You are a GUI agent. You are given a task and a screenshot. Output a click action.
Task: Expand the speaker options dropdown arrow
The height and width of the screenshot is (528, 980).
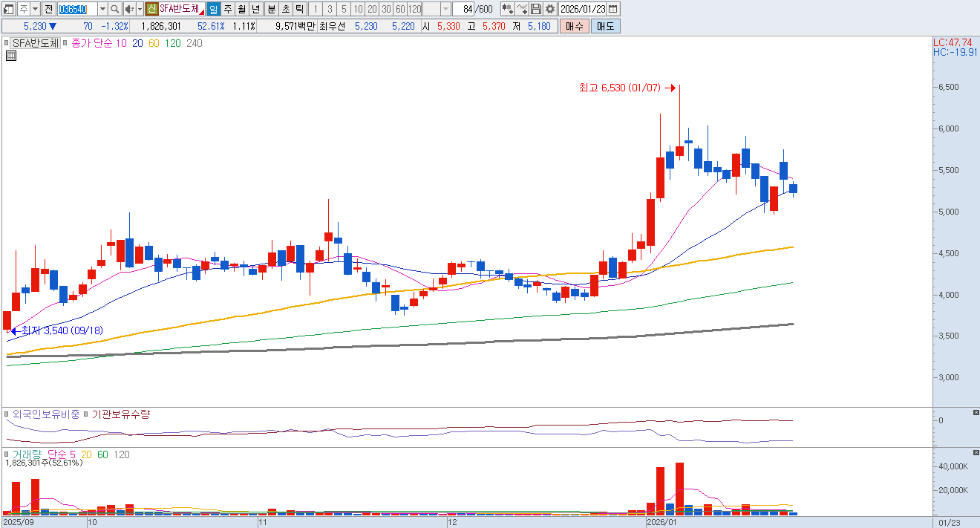pos(140,9)
